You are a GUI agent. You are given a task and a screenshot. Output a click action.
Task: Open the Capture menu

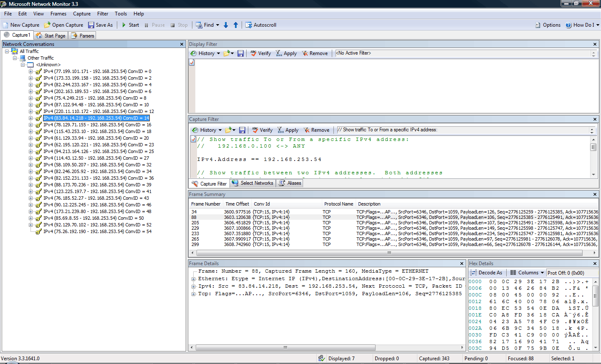(82, 14)
